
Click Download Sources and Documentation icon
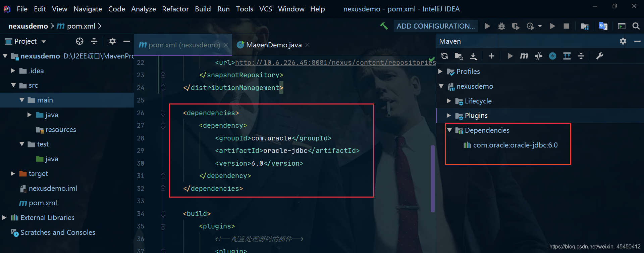(473, 56)
